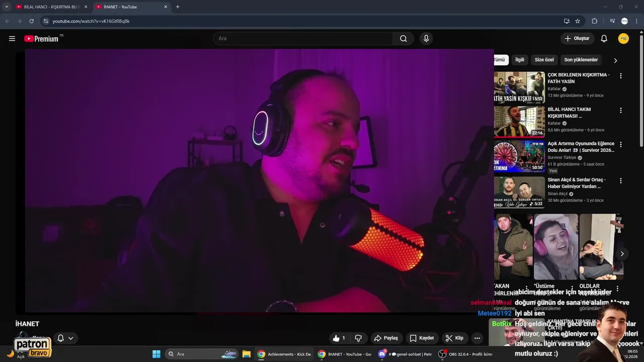Open options menu for FATİH YASİN video
The image size is (644, 362).
coord(620,76)
